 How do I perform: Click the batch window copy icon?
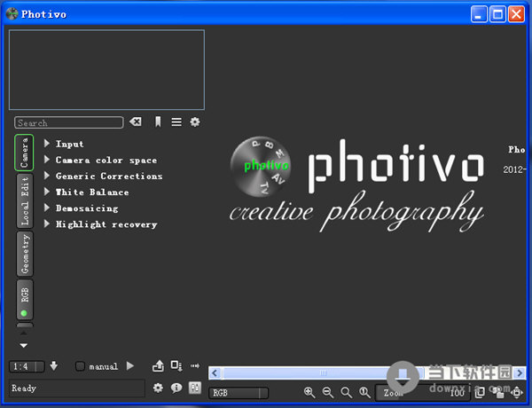[x=480, y=392]
